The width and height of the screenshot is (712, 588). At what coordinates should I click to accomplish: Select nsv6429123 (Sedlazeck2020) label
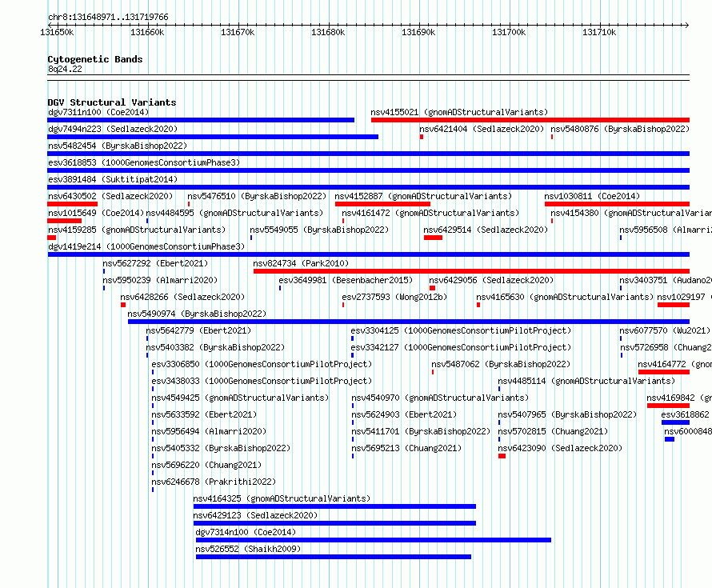(255, 515)
